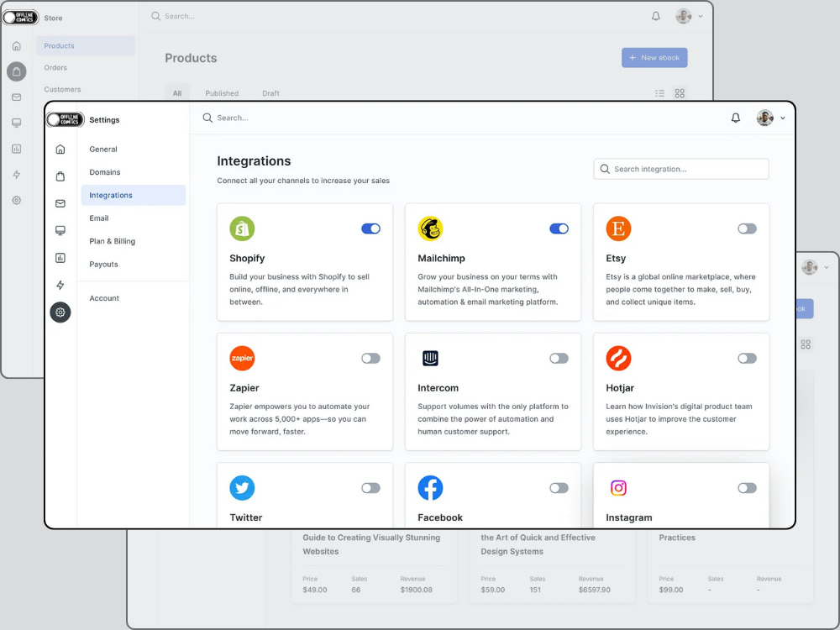This screenshot has height=630, width=840.
Task: Enable the Zapier integration toggle
Action: point(370,359)
